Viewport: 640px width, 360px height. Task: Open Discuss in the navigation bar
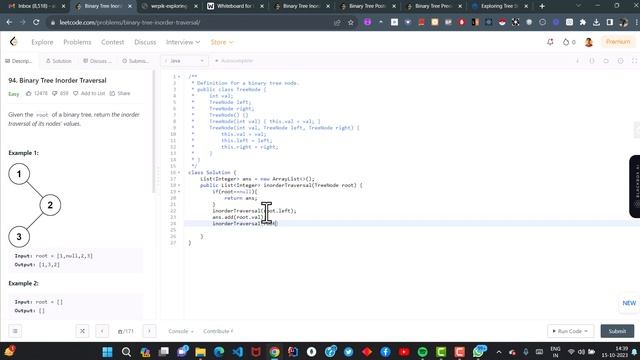pyautogui.click(x=145, y=42)
